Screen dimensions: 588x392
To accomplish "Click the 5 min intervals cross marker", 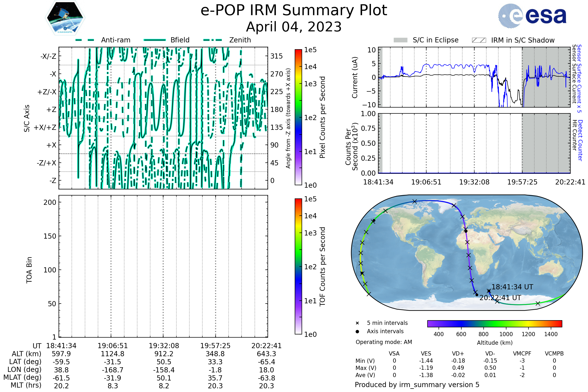I will (x=357, y=323).
